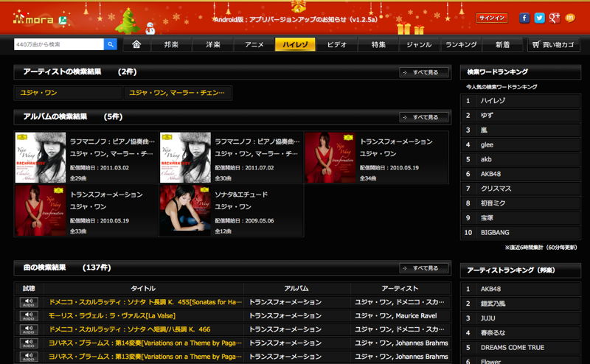The image size is (590, 364).
Task: Open shopping cart 買い物カゴ
Action: pyautogui.click(x=554, y=44)
